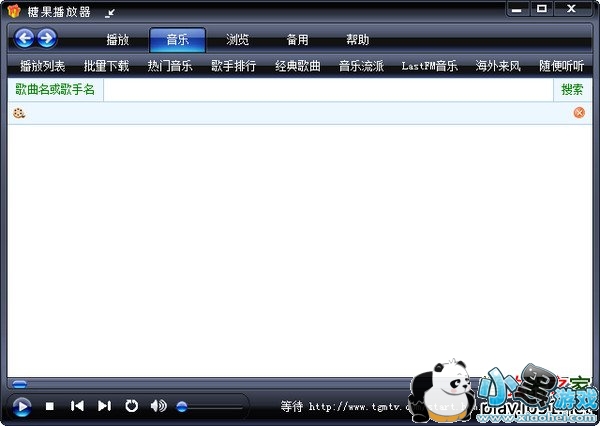
Task: Click the cookie icon below search field
Action: (19, 113)
